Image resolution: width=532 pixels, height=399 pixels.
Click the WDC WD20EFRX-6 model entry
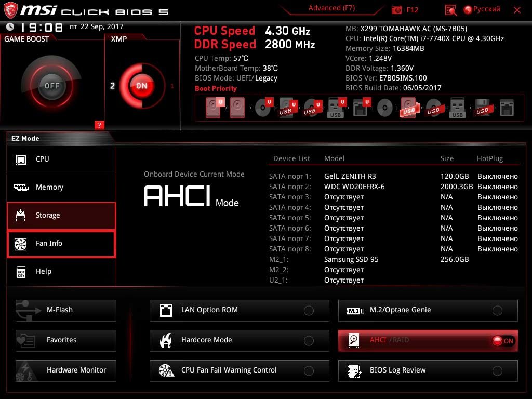tap(354, 187)
